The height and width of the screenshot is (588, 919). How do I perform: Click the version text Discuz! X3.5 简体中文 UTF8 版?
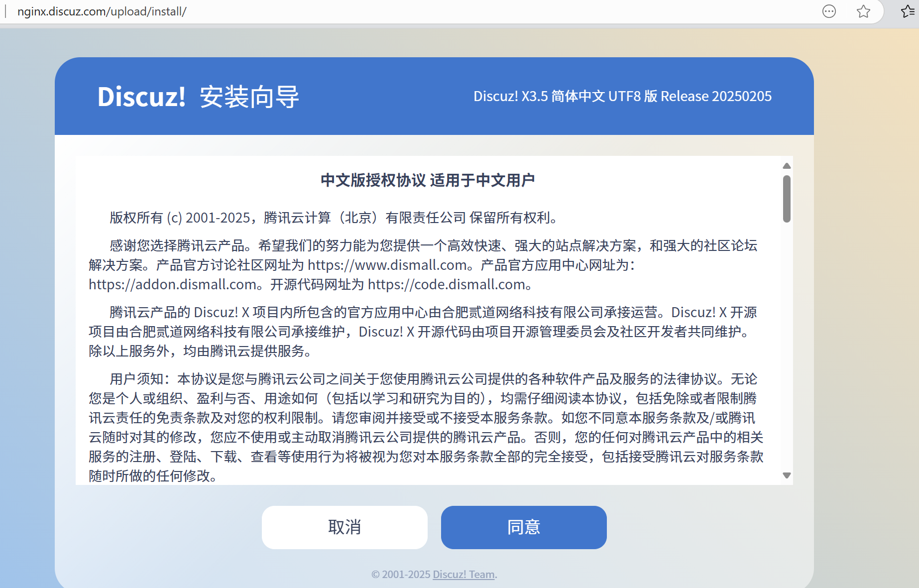point(566,96)
